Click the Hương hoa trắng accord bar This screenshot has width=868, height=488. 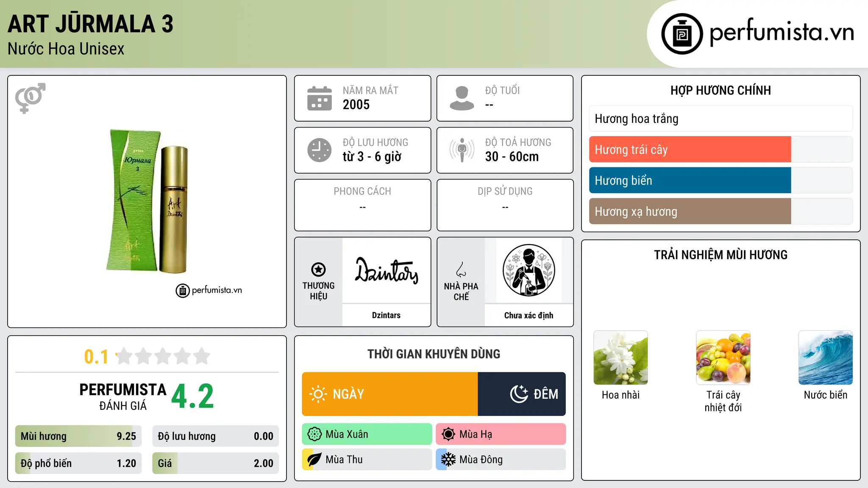[721, 119]
